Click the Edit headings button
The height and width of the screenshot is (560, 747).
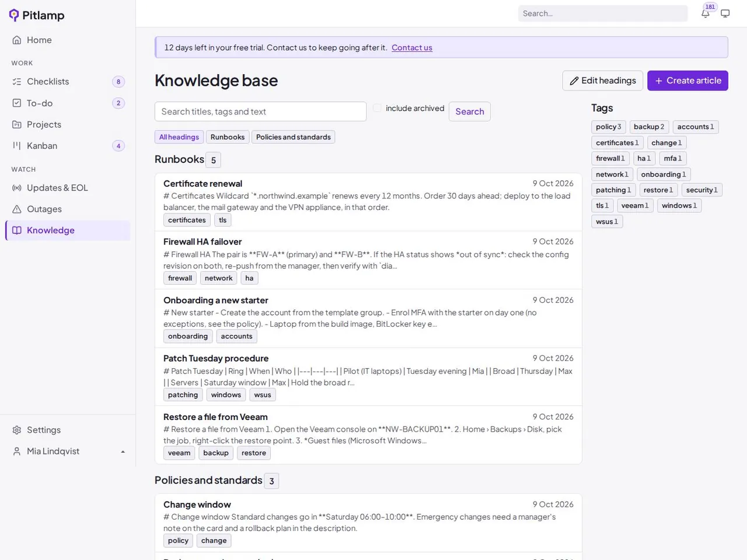pos(603,80)
